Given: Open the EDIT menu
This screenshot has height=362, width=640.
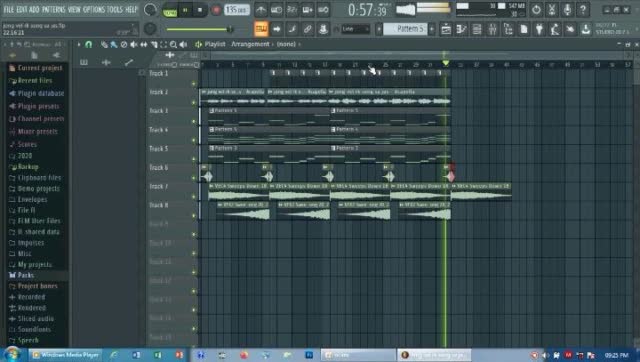Looking at the screenshot, I should (x=22, y=9).
